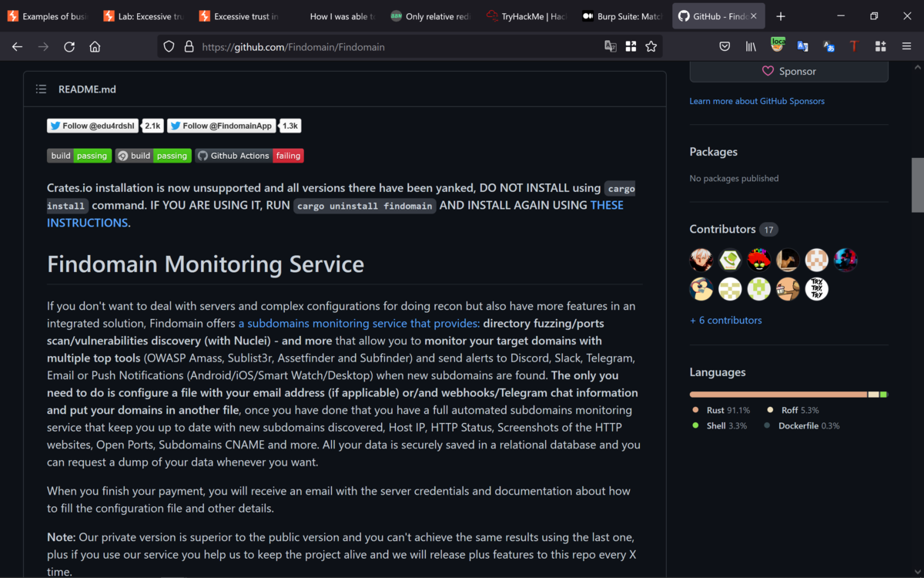The height and width of the screenshot is (578, 924).
Task: Reload the Findomain page
Action: [x=69, y=46]
